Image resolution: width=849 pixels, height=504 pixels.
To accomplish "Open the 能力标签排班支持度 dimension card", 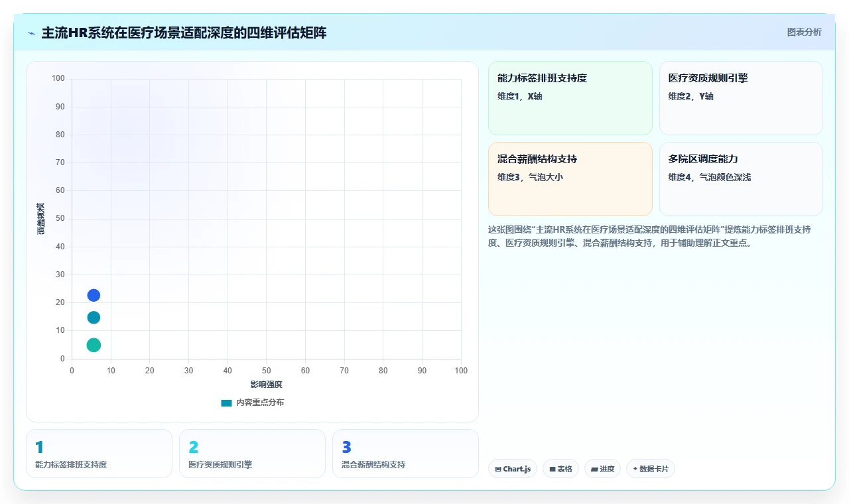I will pyautogui.click(x=570, y=98).
